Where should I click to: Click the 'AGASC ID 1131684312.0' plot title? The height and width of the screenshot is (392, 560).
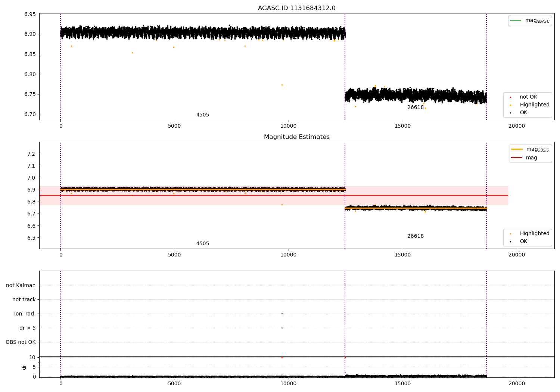coord(296,8)
